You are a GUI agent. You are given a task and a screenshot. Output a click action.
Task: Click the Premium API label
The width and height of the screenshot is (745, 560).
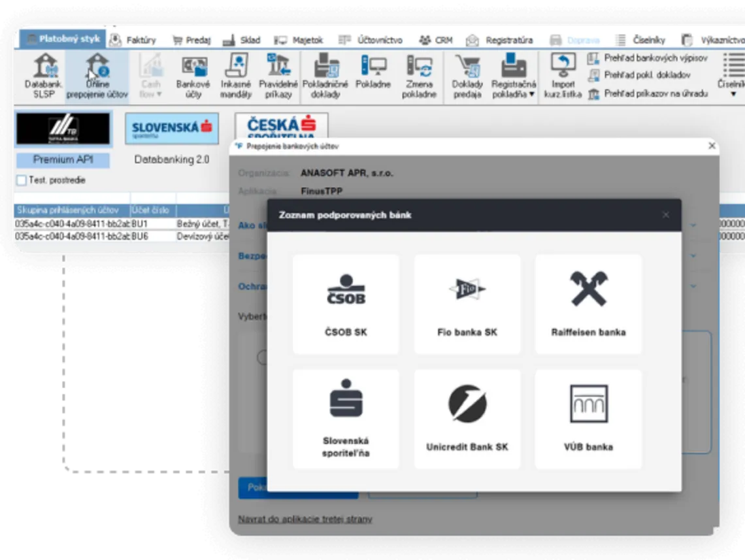click(x=63, y=159)
